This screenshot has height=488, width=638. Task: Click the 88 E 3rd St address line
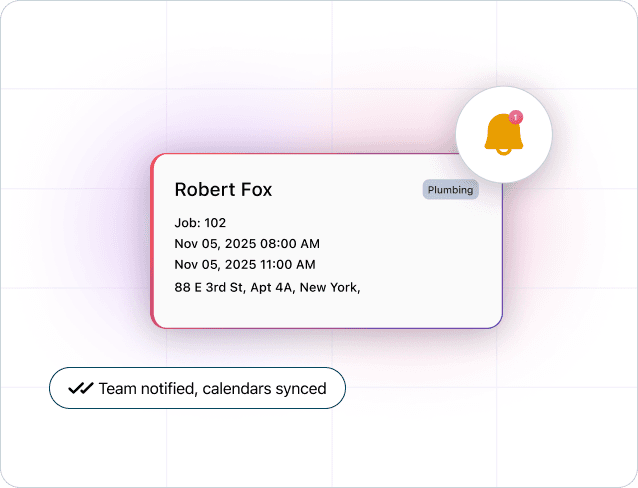point(267,287)
